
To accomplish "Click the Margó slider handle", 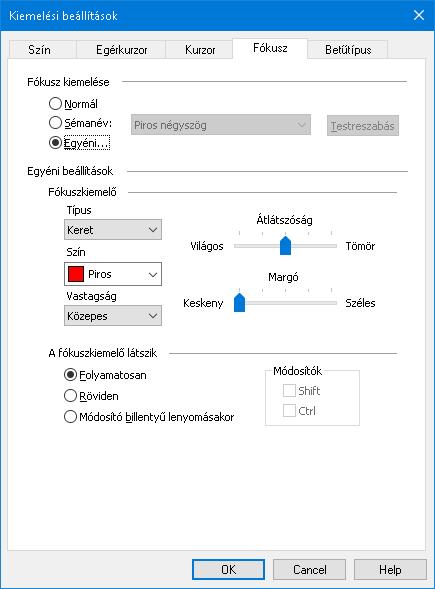I will 239,302.
